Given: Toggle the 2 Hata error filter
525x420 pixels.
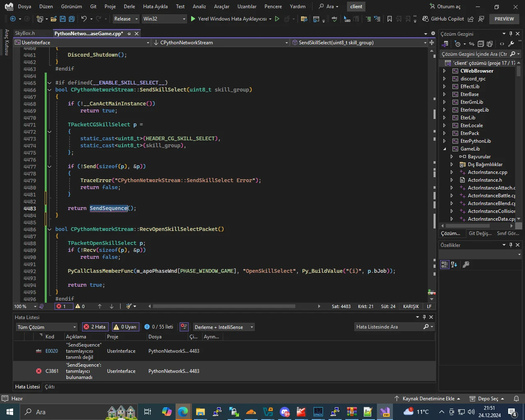Looking at the screenshot, I should coord(95,327).
